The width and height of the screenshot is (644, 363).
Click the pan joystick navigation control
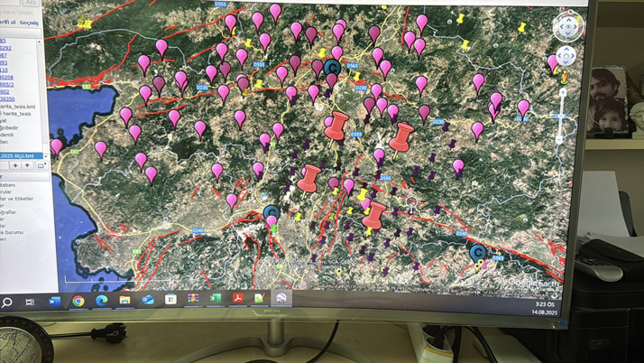pyautogui.click(x=566, y=56)
